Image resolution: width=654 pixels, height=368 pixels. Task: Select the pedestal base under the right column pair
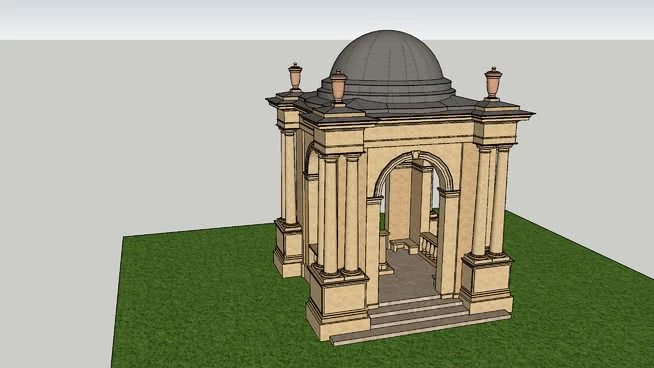point(486,283)
